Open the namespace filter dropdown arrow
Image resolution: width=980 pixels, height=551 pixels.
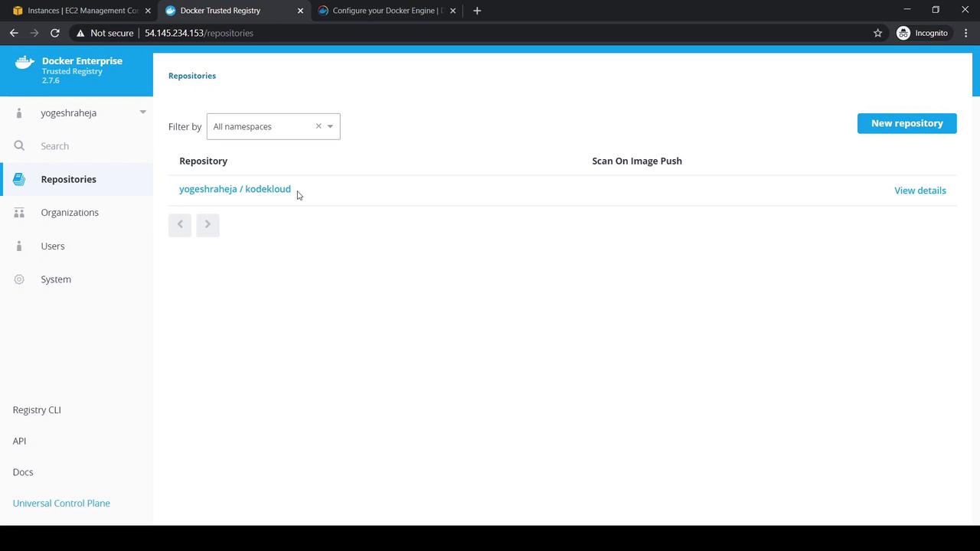[x=330, y=126]
